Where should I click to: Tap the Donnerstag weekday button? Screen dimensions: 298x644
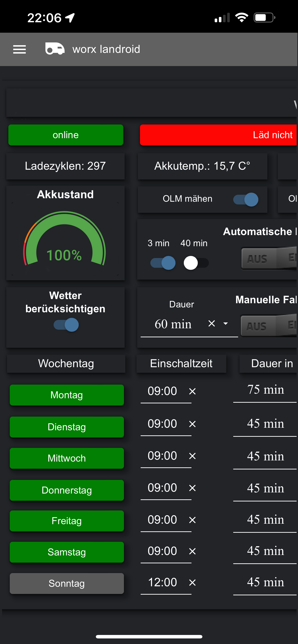coord(67,490)
